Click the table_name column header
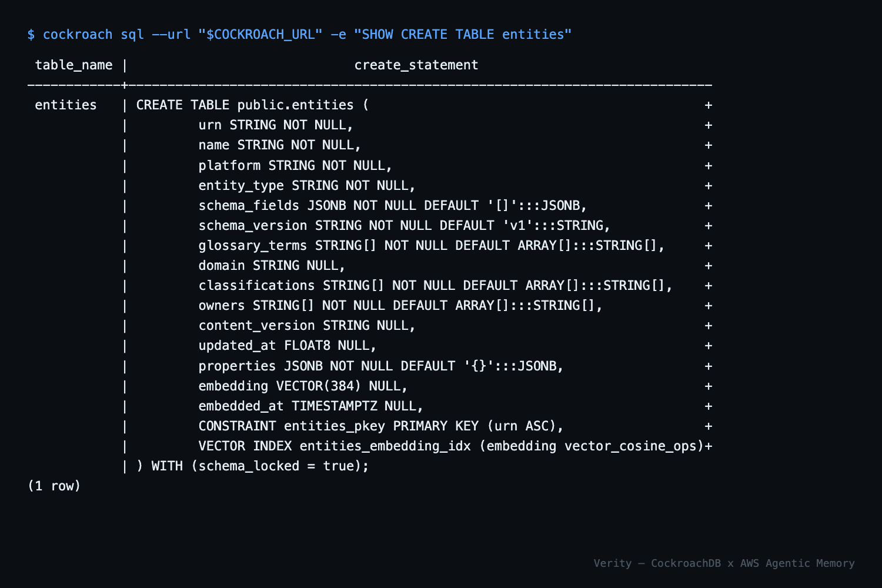 [73, 65]
